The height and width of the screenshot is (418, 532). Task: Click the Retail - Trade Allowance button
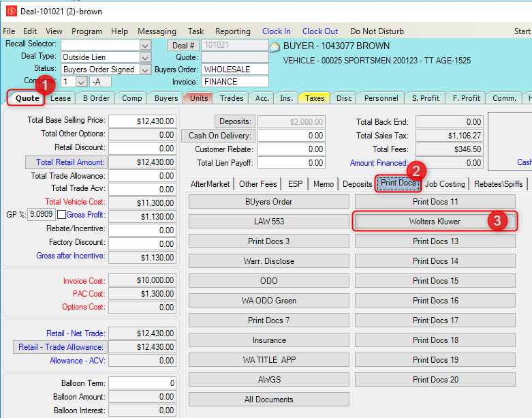click(61, 347)
